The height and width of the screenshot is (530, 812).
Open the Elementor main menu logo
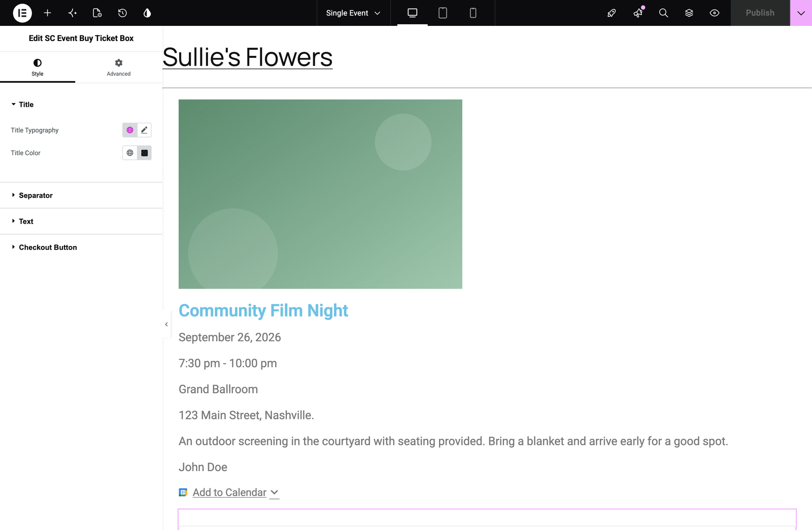click(x=22, y=13)
